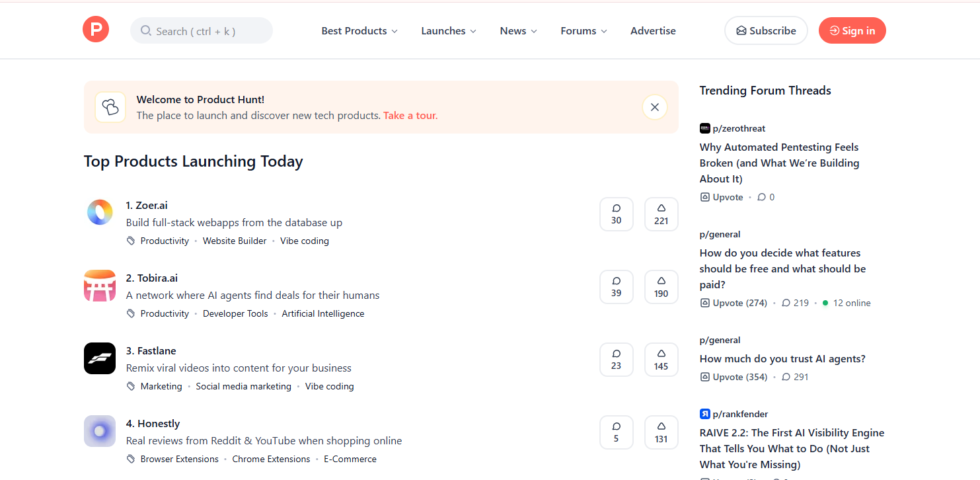The height and width of the screenshot is (480, 980).
Task: Open the Honestly product logo
Action: [x=100, y=431]
